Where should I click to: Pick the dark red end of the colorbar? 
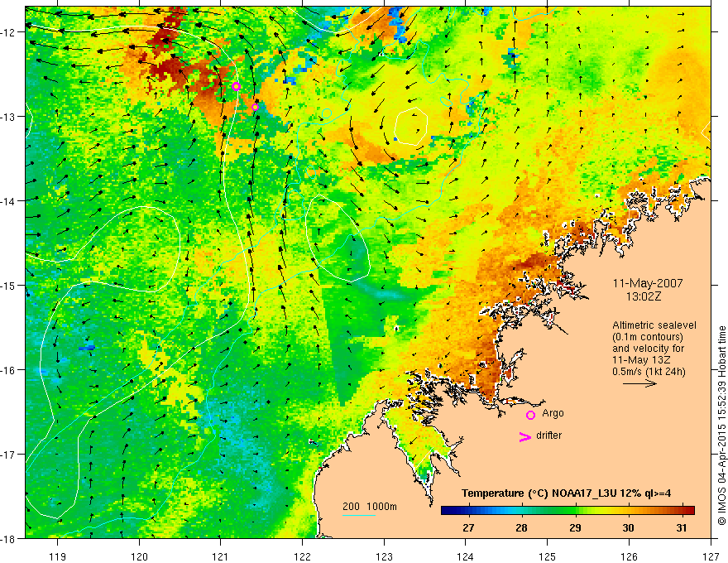tap(690, 511)
